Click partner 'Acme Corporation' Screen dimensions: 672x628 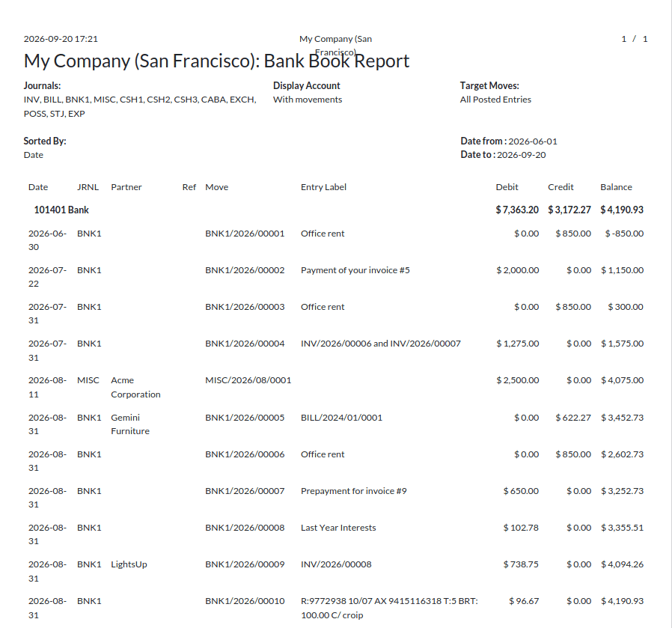(135, 387)
